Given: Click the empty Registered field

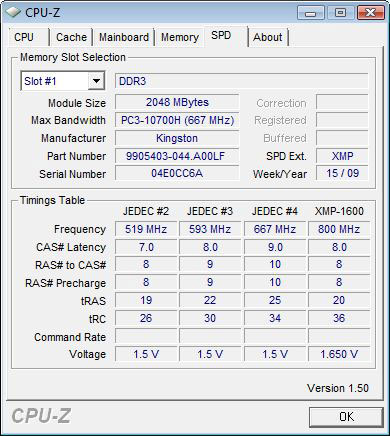Looking at the screenshot, I should [x=342, y=120].
